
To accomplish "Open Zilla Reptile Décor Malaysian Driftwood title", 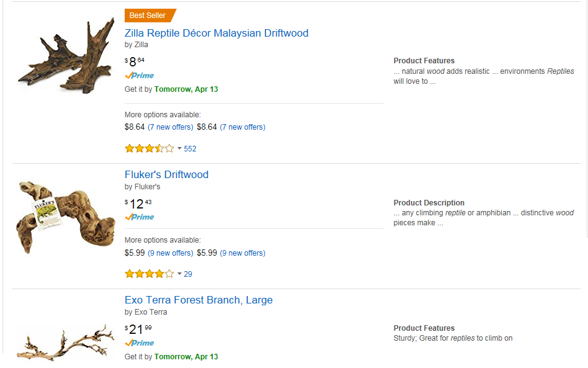I will 216,33.
